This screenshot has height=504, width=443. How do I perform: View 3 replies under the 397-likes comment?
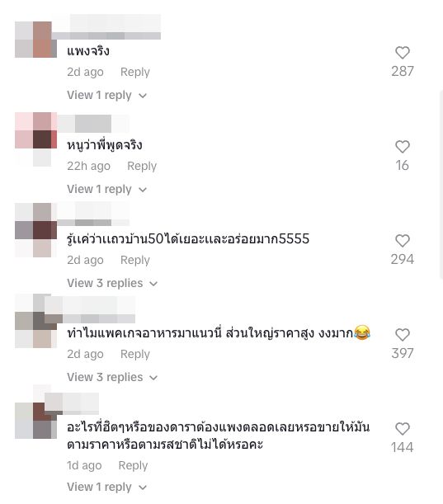click(x=112, y=377)
